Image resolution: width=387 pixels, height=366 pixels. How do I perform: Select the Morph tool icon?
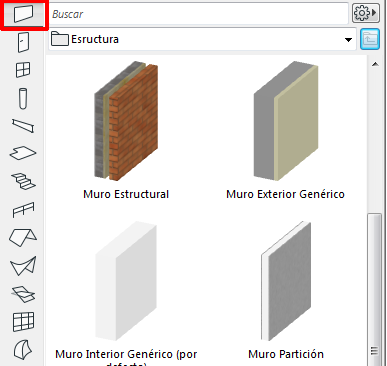point(23,350)
